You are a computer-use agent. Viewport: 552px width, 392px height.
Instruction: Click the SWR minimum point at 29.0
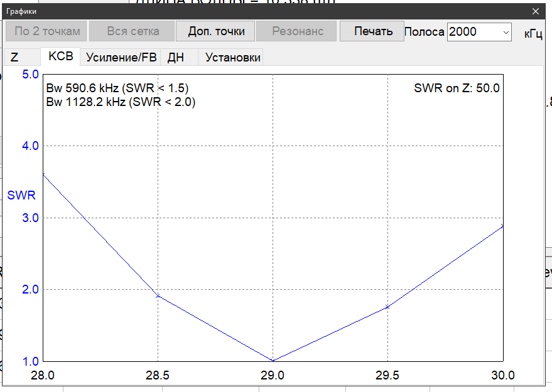coord(273,361)
